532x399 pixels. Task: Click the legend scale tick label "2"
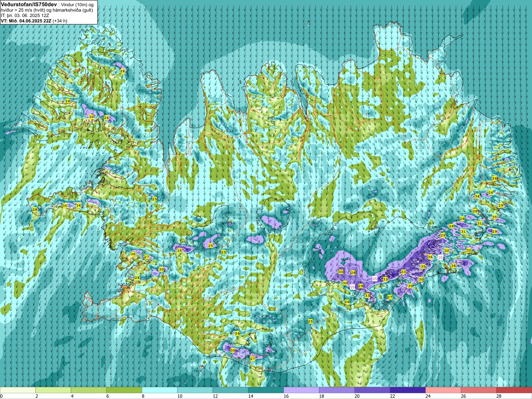pyautogui.click(x=37, y=396)
